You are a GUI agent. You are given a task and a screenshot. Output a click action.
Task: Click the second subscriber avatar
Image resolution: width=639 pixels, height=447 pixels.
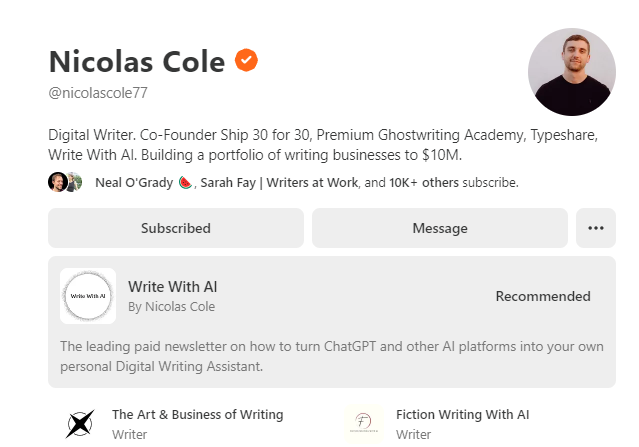pyautogui.click(x=75, y=182)
